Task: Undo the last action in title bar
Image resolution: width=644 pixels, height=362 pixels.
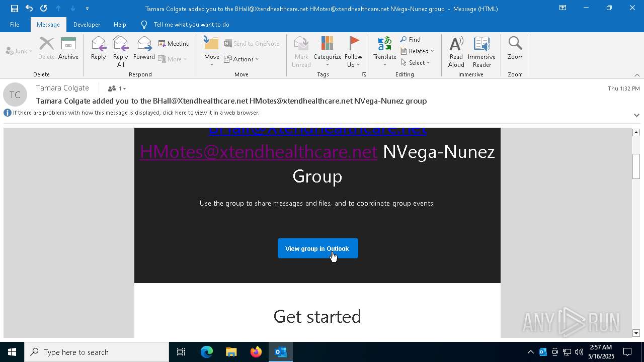Action: (x=29, y=8)
